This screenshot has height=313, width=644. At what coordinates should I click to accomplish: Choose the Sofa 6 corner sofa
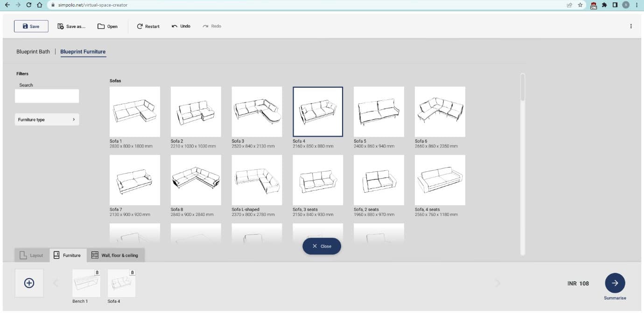(x=440, y=111)
